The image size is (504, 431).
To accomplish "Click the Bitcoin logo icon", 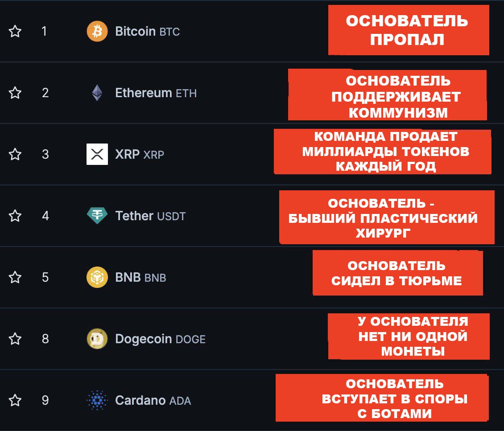I will (x=97, y=32).
